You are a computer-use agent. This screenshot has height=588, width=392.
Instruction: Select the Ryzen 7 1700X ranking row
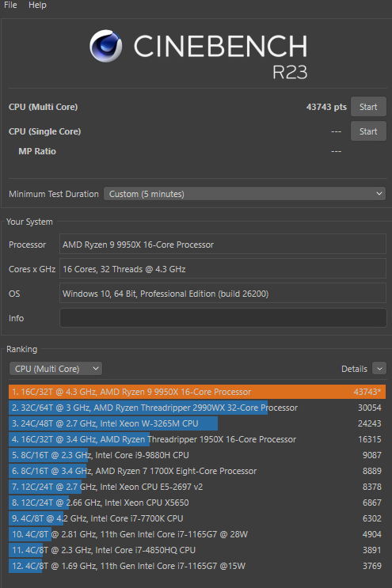tap(197, 471)
